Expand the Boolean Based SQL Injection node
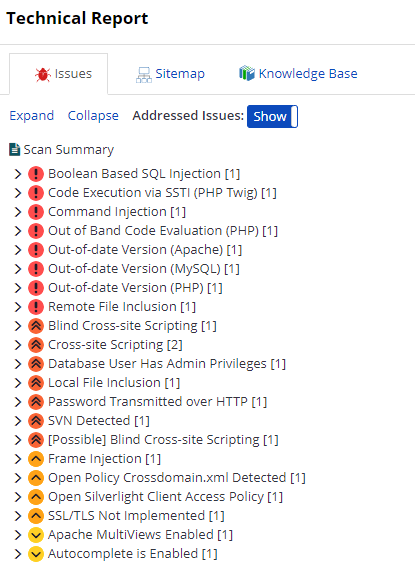Viewport: 415px width, 565px height. click(x=18, y=174)
